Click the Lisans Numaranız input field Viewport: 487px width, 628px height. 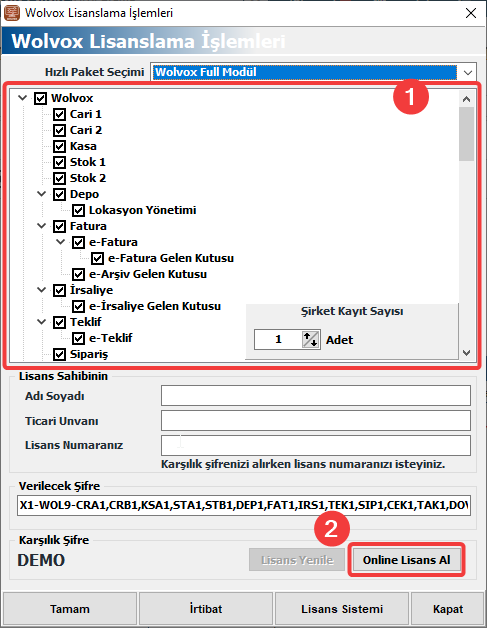coord(316,445)
